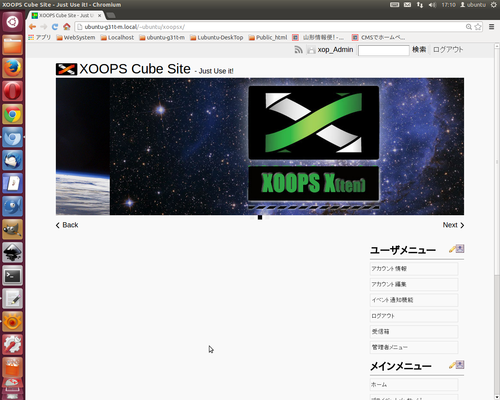500x400 pixels.
Task: Open Thunderbird mail from the dock
Action: tap(13, 160)
